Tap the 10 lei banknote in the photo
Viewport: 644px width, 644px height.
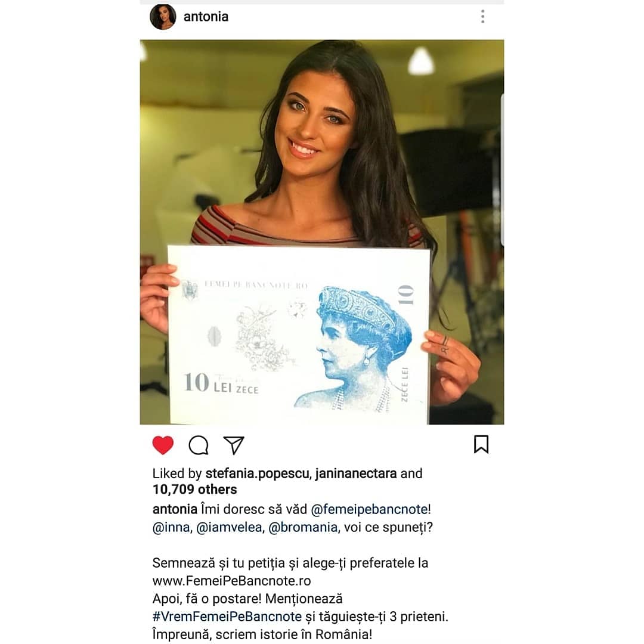(x=299, y=335)
